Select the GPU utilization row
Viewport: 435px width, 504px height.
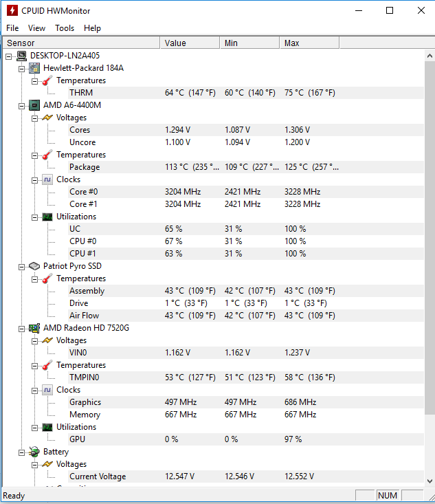(x=246, y=439)
